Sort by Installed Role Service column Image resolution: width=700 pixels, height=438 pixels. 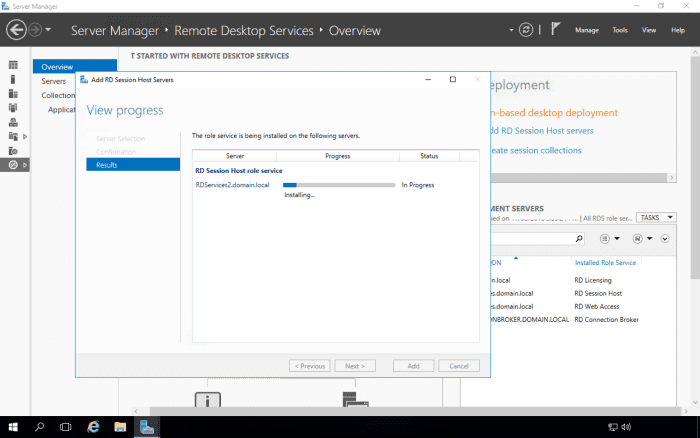pos(605,263)
